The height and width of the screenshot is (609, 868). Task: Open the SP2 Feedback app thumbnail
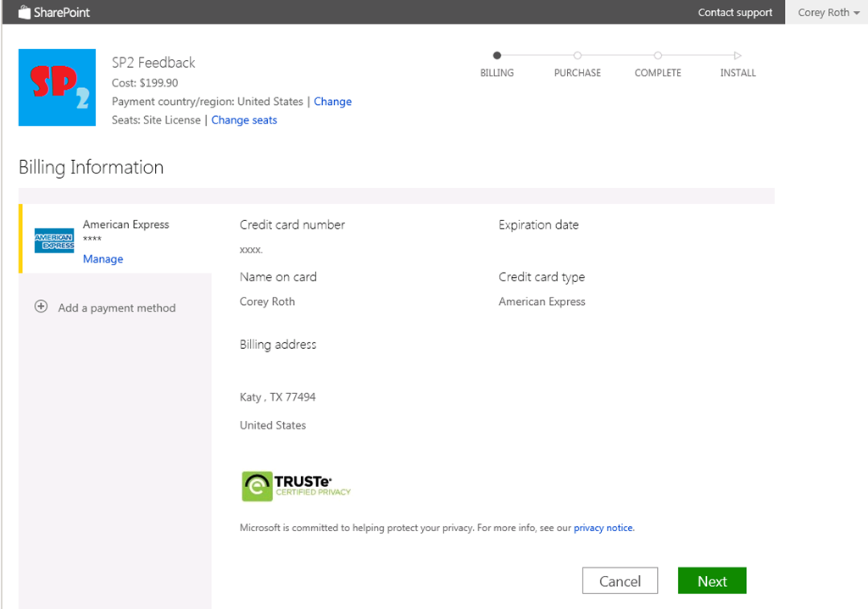click(x=57, y=87)
